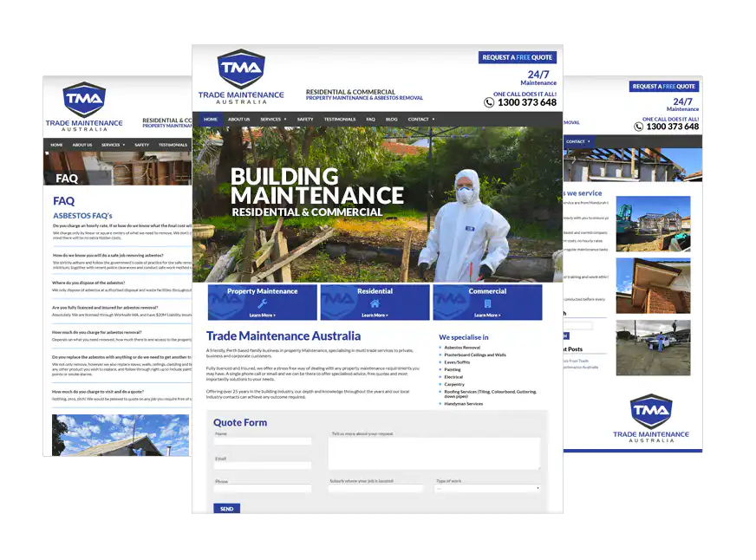Click 'ASBESTOS FAQ's' heading on left page
The width and height of the screenshot is (756, 560).
[x=82, y=216]
